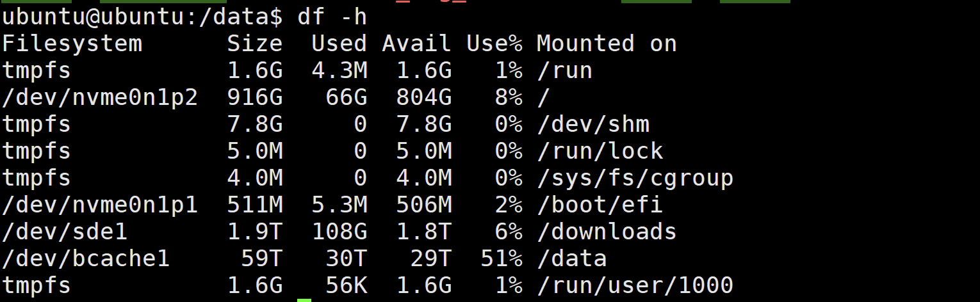Click the '/boot/efi' mount point
Screen dimensions: 980x302
click(x=600, y=205)
